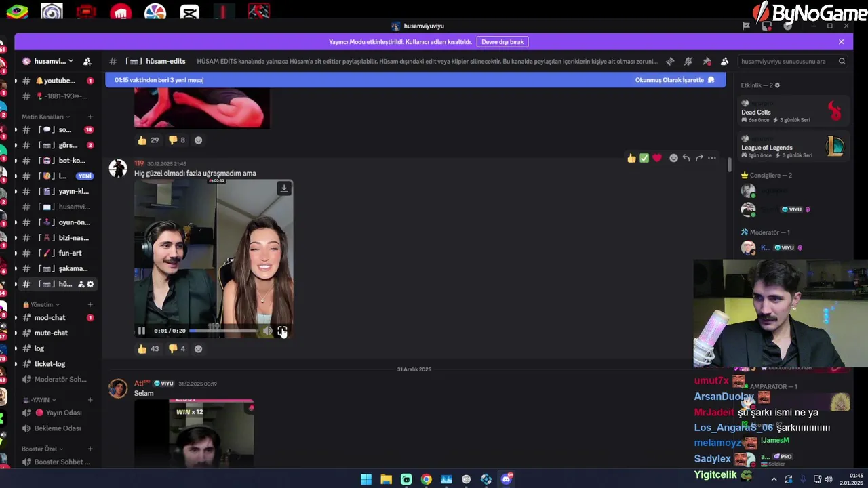Pause the playing video clip

click(x=142, y=331)
